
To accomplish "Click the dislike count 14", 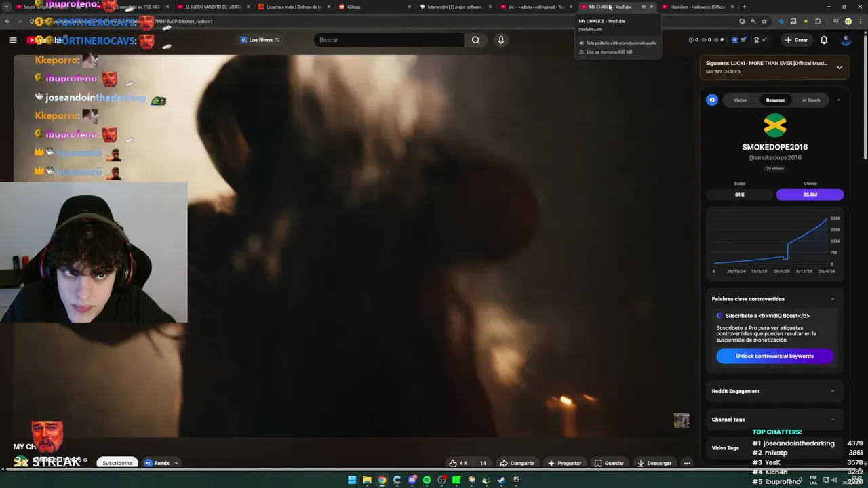I will (483, 463).
